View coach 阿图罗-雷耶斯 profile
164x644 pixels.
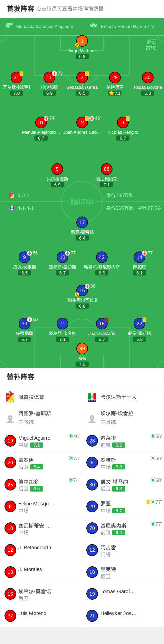point(41,417)
